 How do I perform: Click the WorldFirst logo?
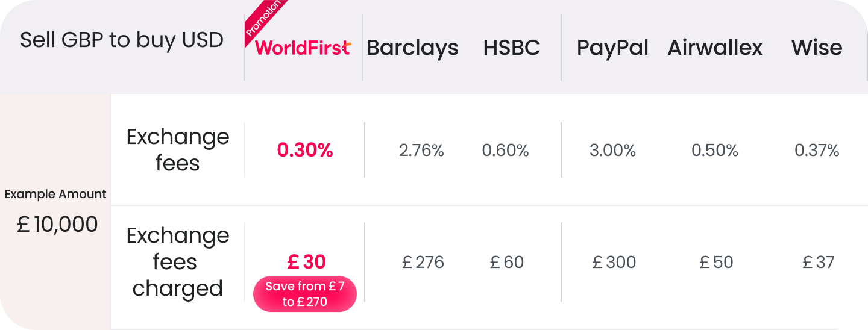coord(303,48)
